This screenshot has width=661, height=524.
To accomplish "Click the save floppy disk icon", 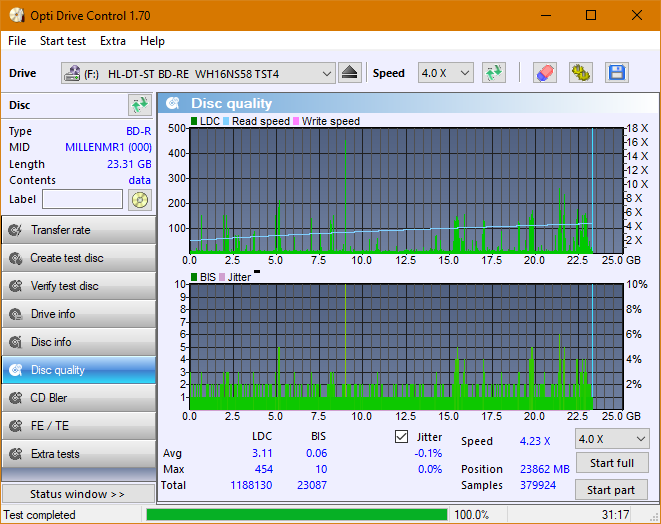I will (616, 73).
